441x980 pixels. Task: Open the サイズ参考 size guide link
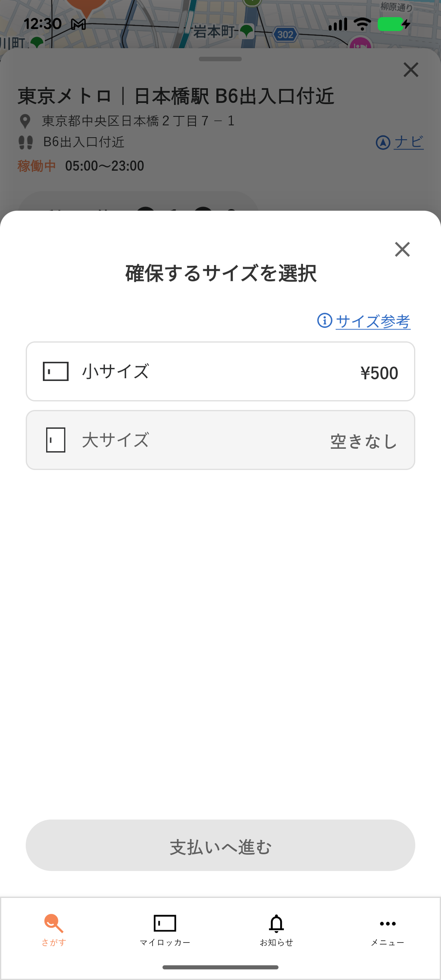373,321
